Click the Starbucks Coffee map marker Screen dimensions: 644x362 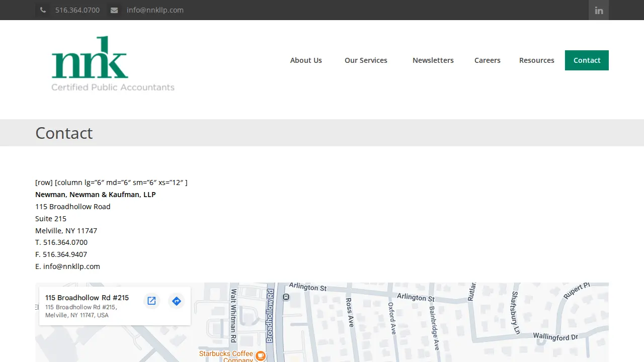[261, 356]
